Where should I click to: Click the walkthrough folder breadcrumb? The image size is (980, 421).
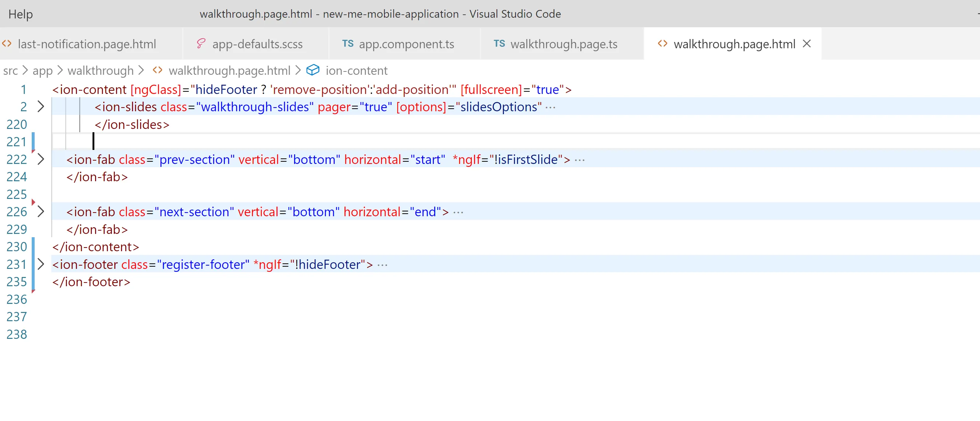(x=101, y=70)
